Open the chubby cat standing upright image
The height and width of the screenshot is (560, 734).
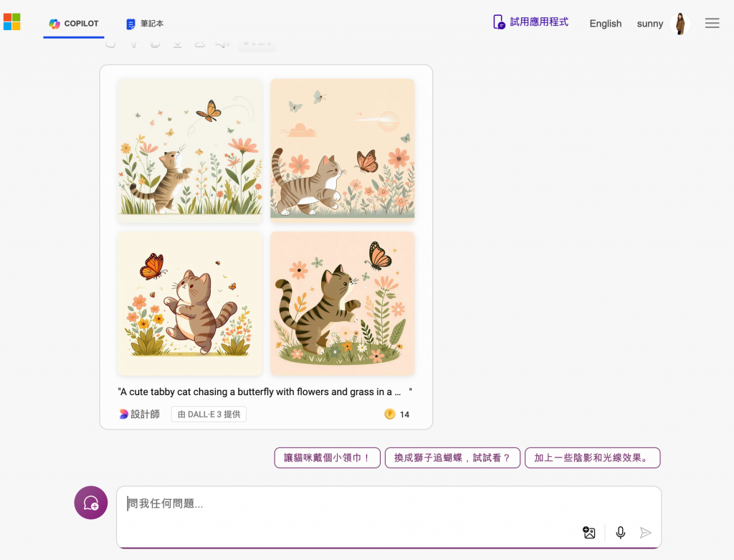190,303
